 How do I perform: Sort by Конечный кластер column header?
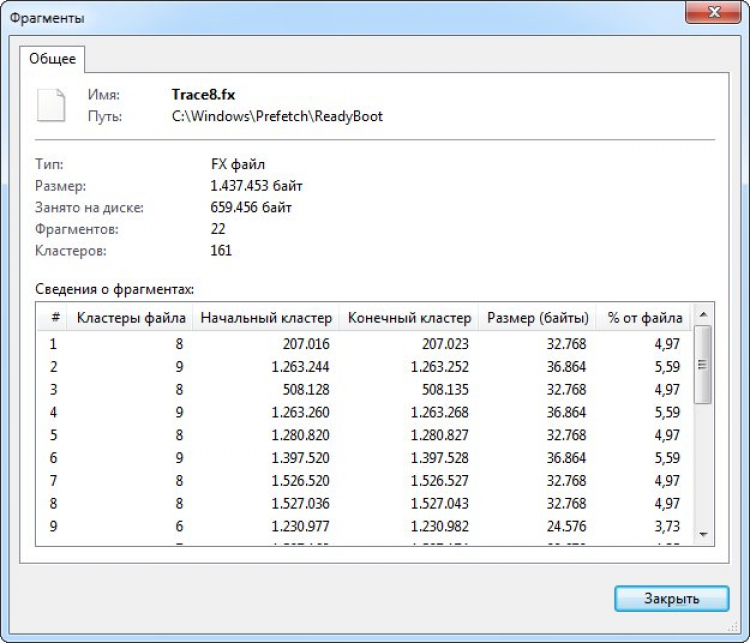pyautogui.click(x=409, y=317)
